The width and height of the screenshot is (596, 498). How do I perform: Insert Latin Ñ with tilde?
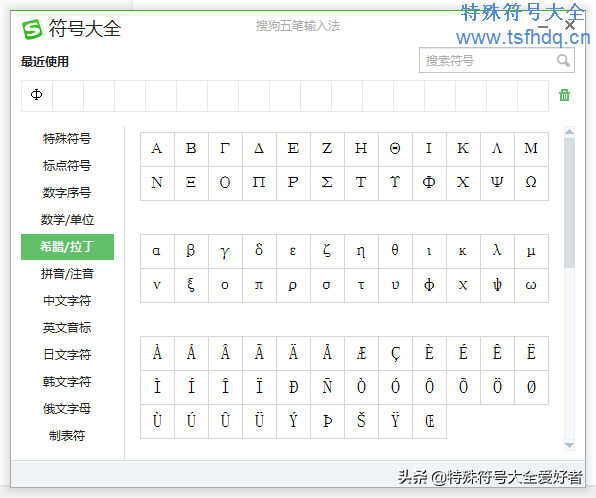(x=327, y=387)
